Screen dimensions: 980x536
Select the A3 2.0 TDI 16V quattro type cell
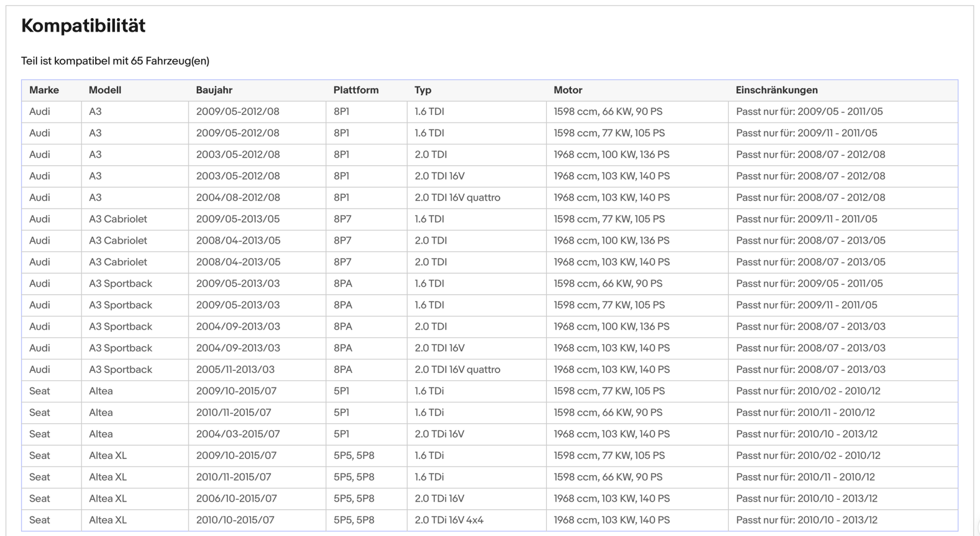pos(476,197)
